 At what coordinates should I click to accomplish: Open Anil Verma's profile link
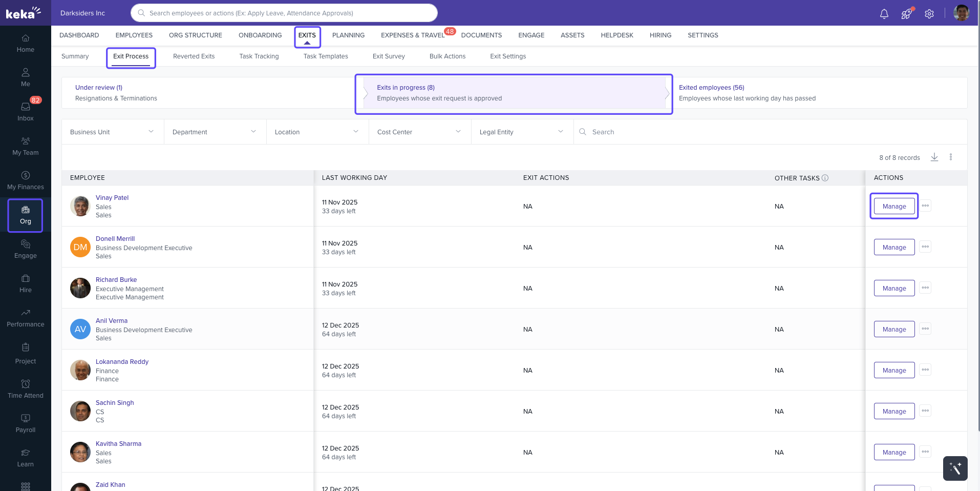(111, 321)
